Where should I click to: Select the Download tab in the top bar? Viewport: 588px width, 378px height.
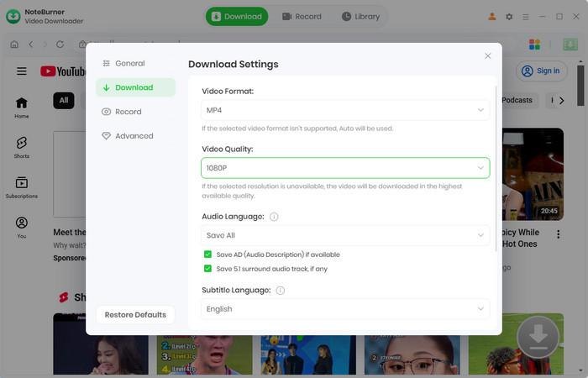[x=237, y=17]
